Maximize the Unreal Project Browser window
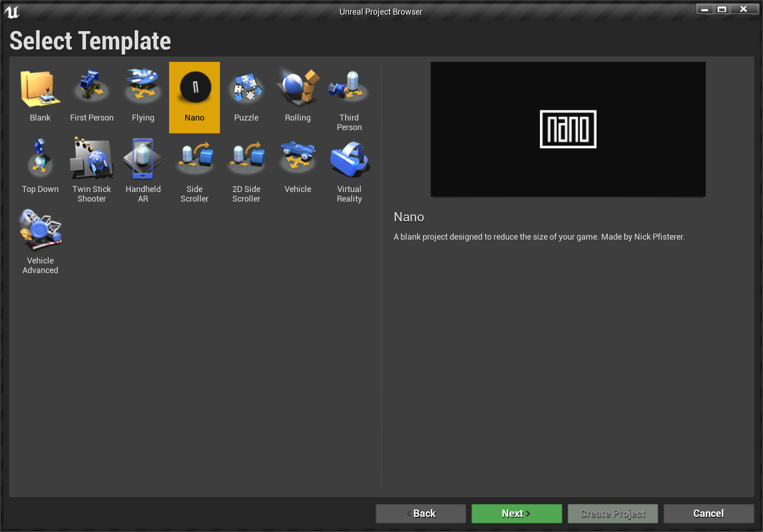The width and height of the screenshot is (763, 532). (722, 9)
